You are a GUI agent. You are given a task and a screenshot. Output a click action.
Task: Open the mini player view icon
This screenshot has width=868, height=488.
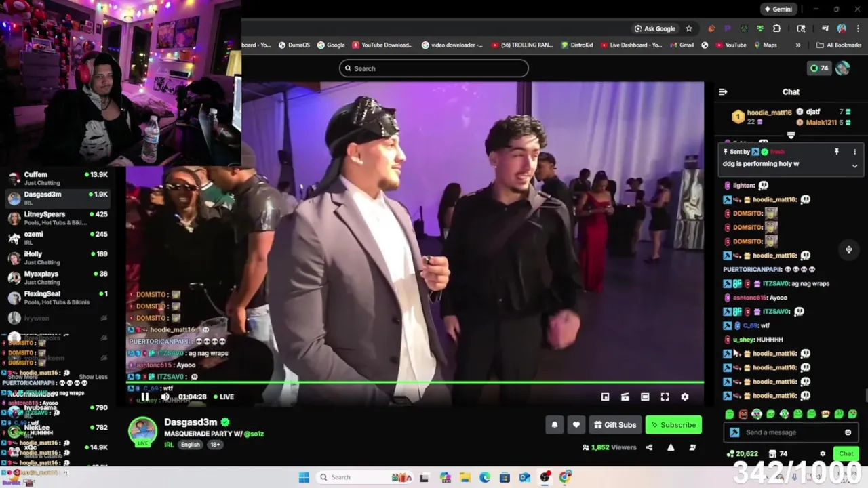click(x=605, y=397)
